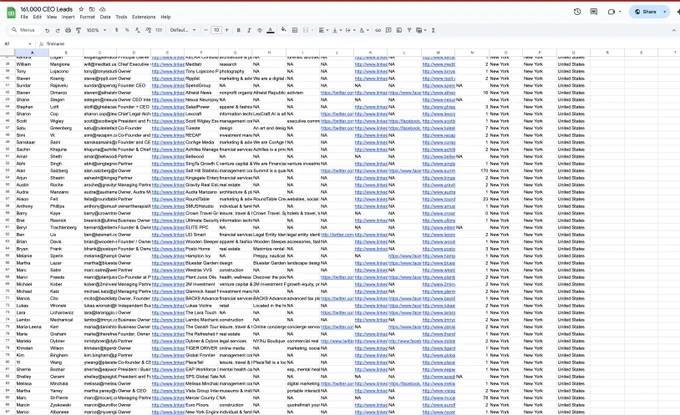Open the more number formats 123 menu

point(159,30)
